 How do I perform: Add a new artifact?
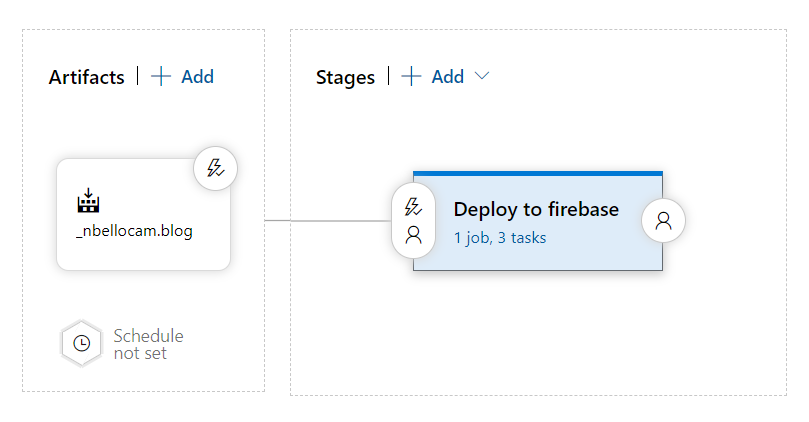(x=183, y=76)
